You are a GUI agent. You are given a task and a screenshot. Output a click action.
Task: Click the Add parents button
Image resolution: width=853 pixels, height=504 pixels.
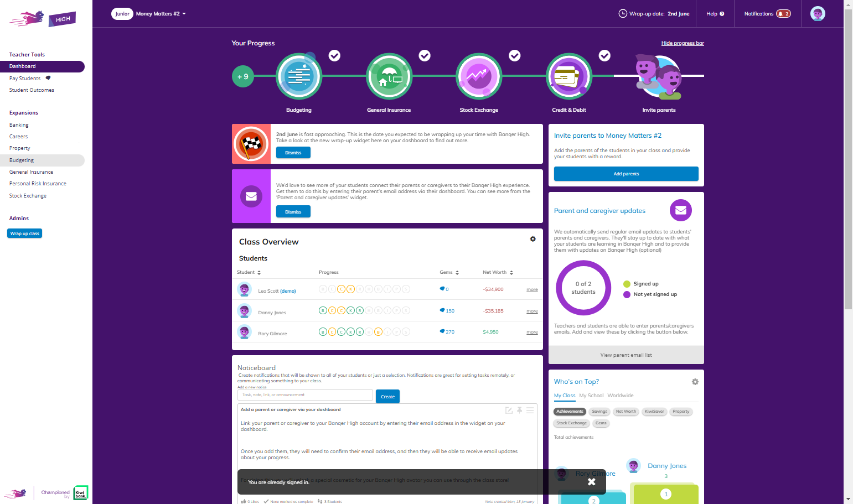point(626,174)
